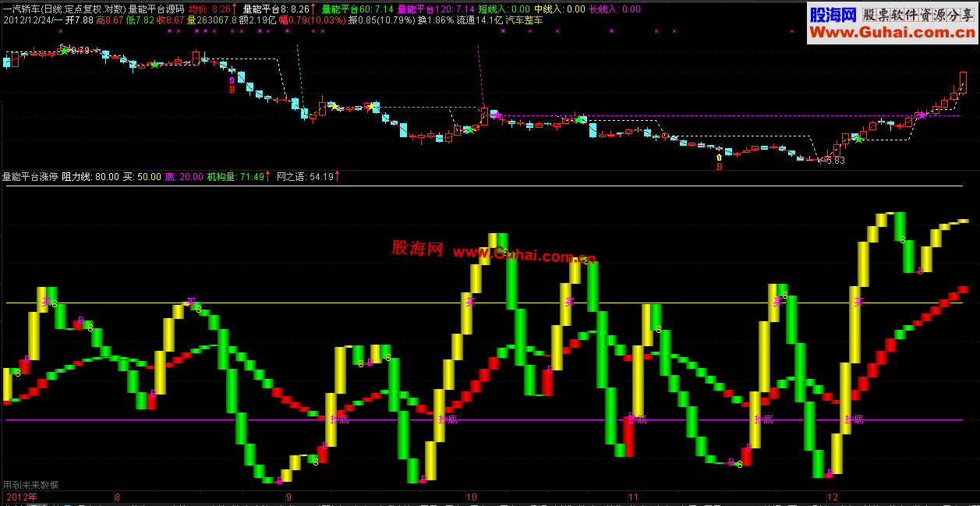This screenshot has width=980, height=506.
Task: Click month 10 on the time axis
Action: pos(471,497)
